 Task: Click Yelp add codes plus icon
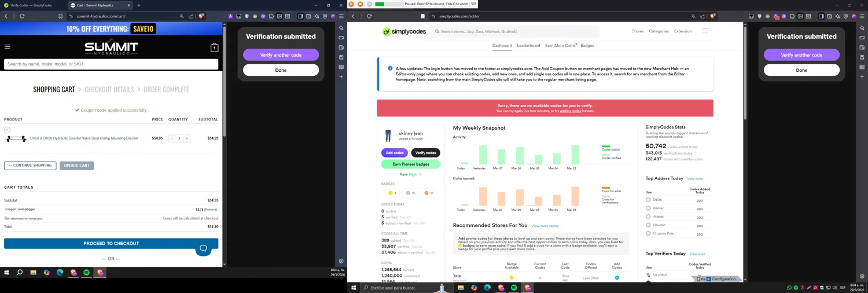617,278
